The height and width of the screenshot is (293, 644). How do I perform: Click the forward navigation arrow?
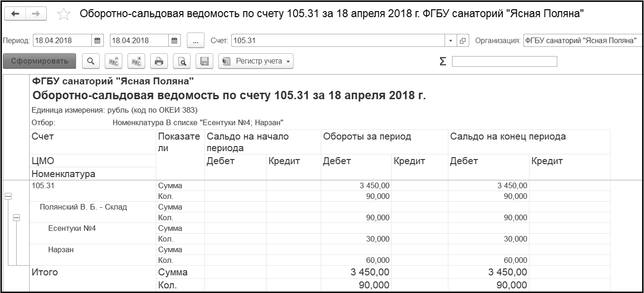click(35, 14)
